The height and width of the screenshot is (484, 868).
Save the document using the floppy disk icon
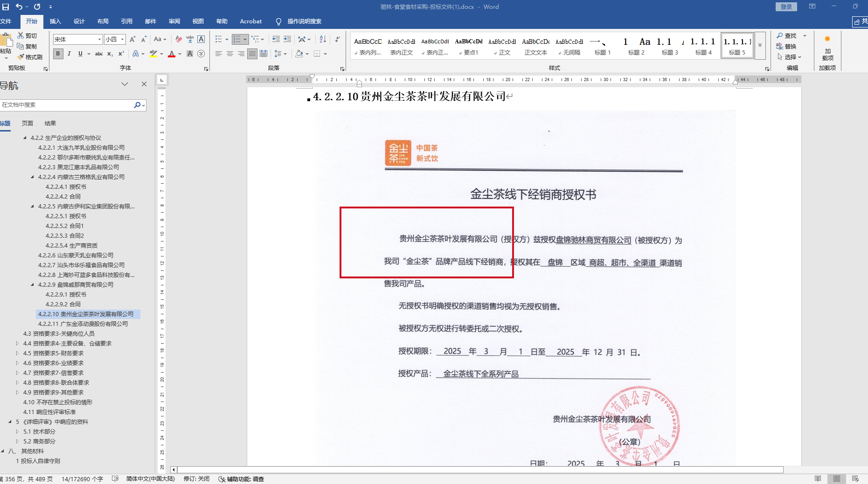[x=6, y=7]
